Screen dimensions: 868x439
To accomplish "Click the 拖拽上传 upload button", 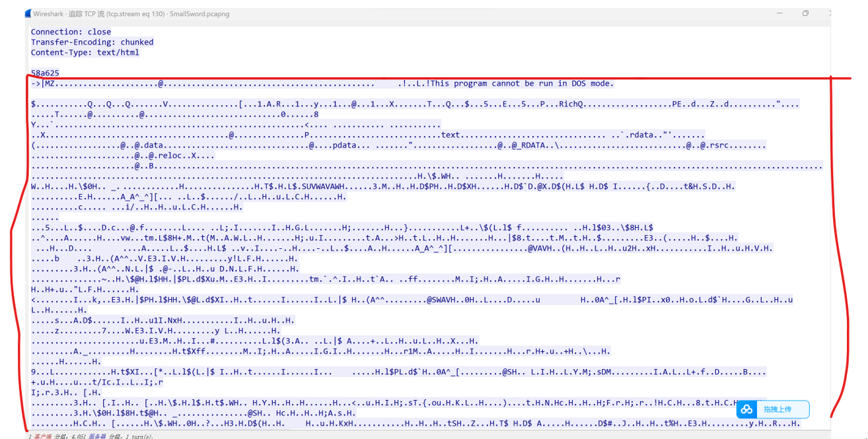I will (773, 409).
